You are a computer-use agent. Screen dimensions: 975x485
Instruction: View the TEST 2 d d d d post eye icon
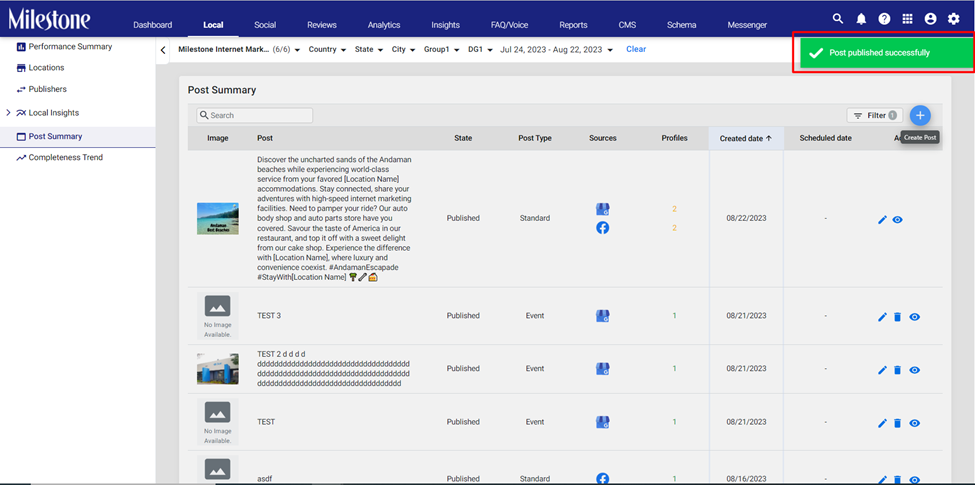(x=915, y=370)
